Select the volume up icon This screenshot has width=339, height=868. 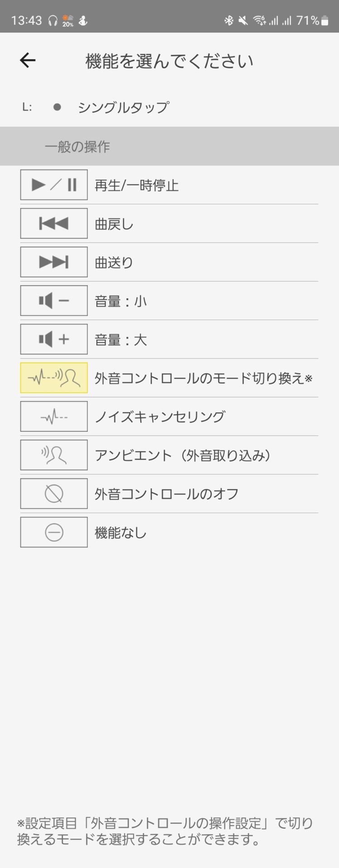[x=54, y=339]
